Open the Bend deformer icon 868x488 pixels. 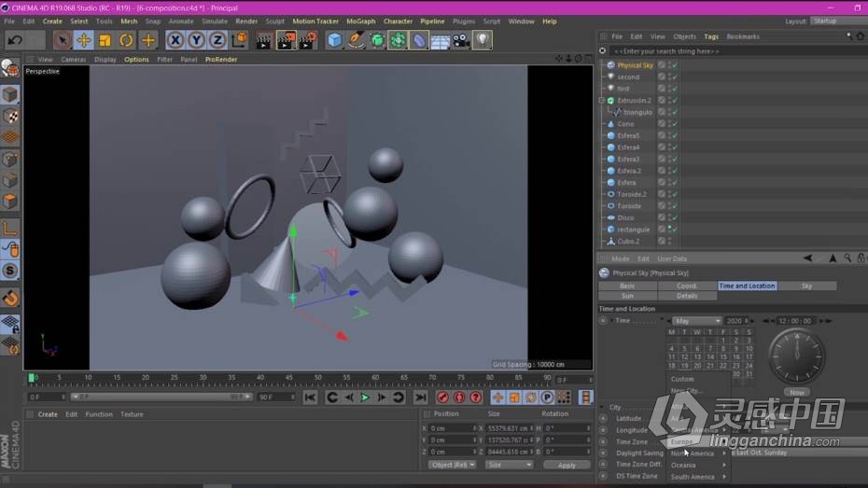pyautogui.click(x=419, y=40)
